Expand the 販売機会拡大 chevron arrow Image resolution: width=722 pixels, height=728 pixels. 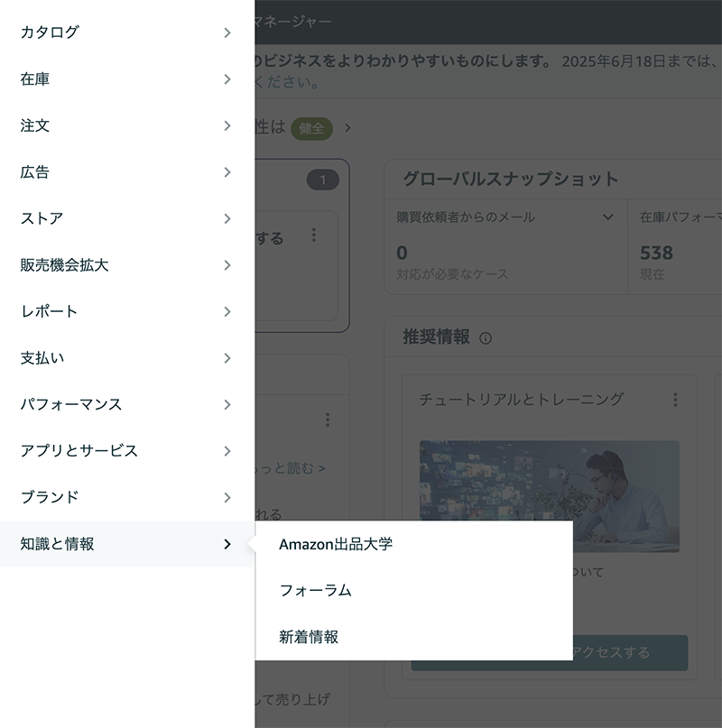point(227,265)
